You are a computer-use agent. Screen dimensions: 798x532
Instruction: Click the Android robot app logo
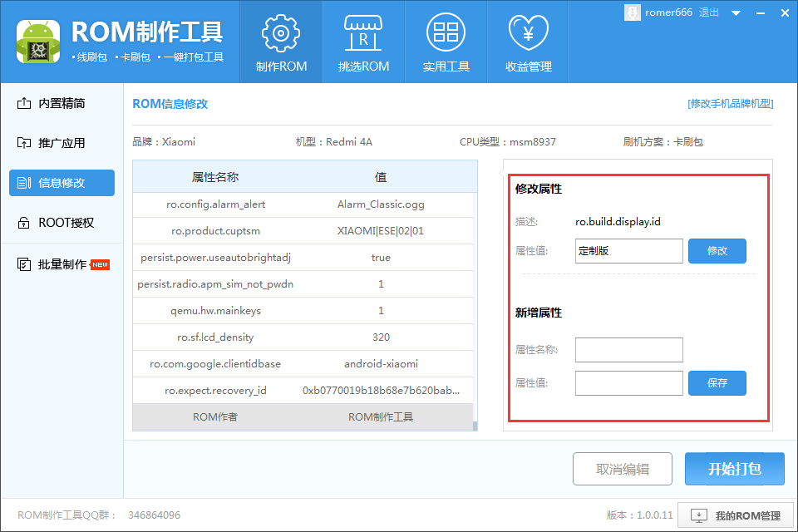37,42
